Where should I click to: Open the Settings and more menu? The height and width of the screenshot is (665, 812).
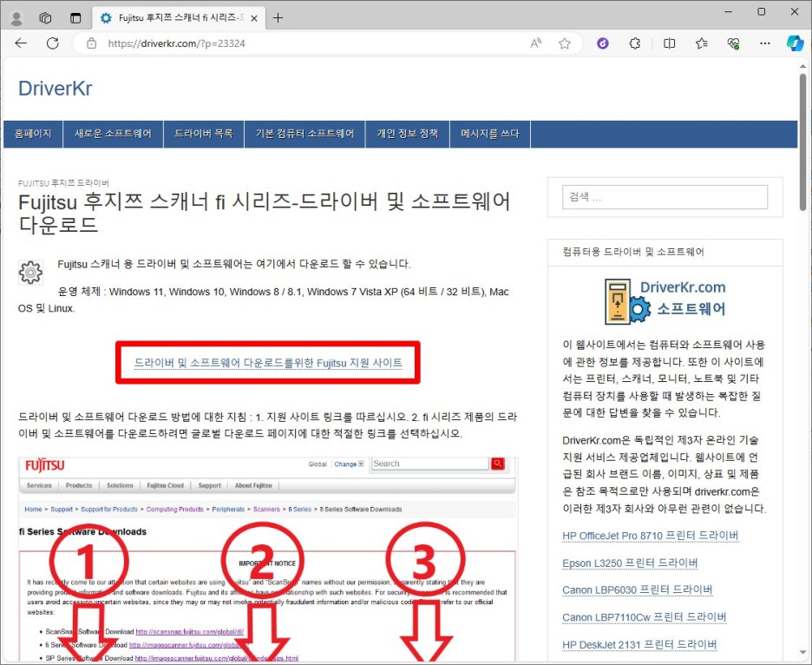pyautogui.click(x=765, y=43)
